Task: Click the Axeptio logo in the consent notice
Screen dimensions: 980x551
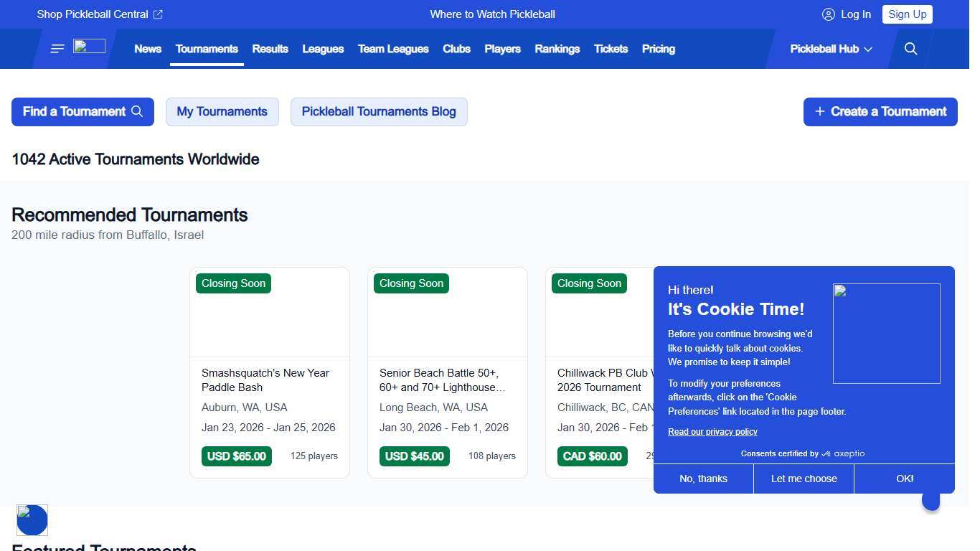Action: tap(845, 453)
